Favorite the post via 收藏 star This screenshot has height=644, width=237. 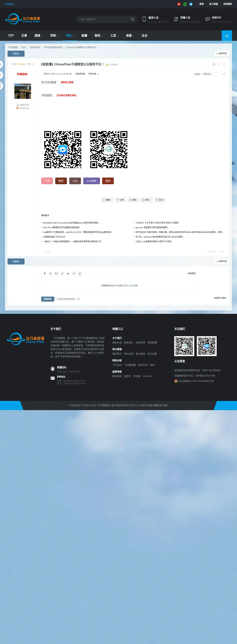(x=107, y=200)
